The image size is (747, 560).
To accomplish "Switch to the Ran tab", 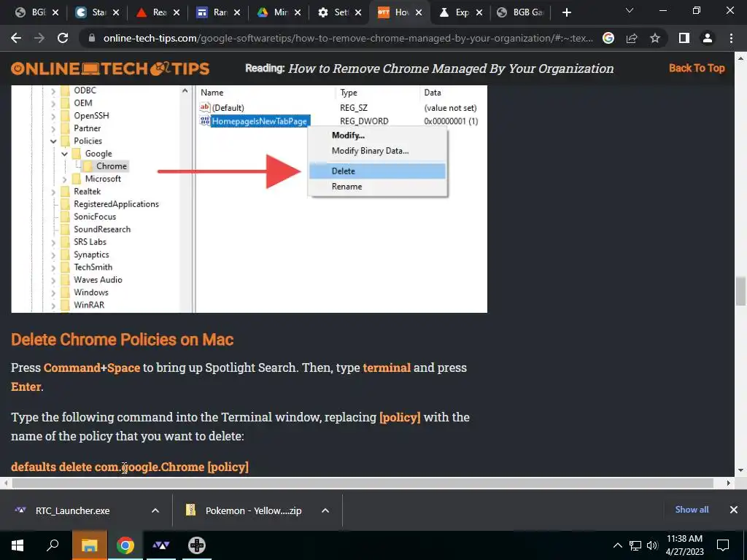I will coord(214,12).
